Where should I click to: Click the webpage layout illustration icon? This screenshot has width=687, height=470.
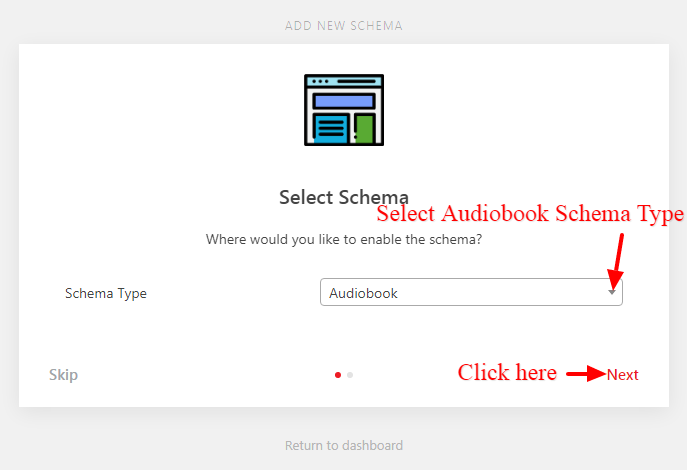tap(344, 110)
